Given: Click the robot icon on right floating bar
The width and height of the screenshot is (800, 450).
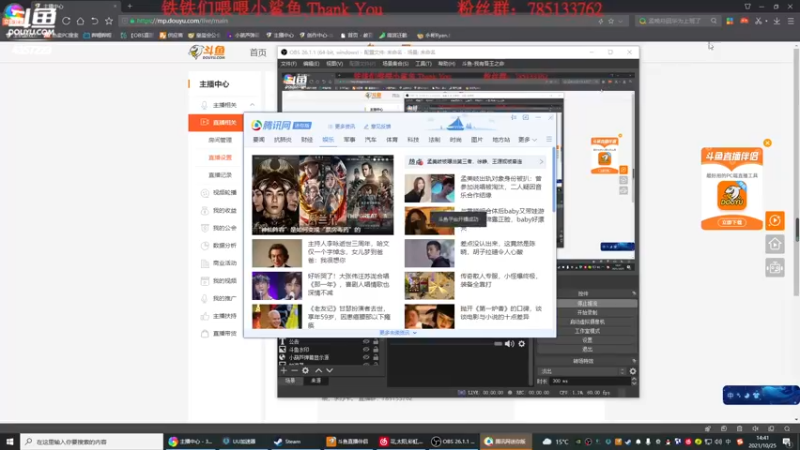Looking at the screenshot, I should pos(774,268).
